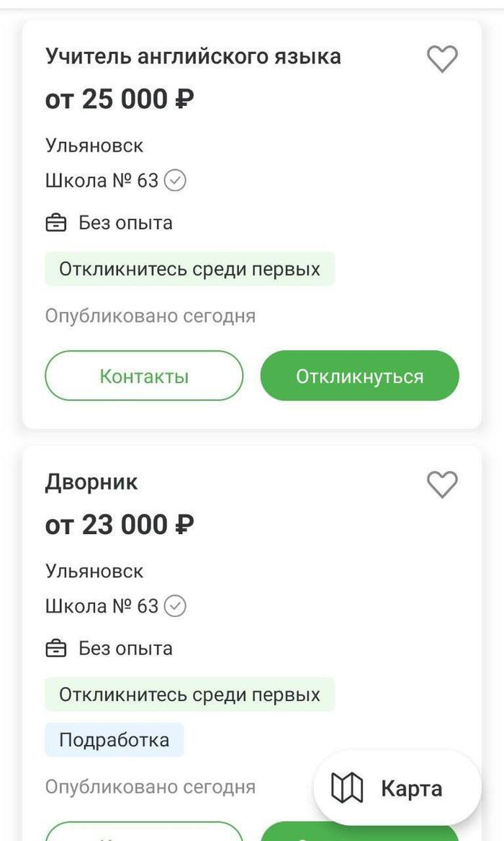
Task: Tap the map icon inside the Карта button
Action: [x=346, y=788]
